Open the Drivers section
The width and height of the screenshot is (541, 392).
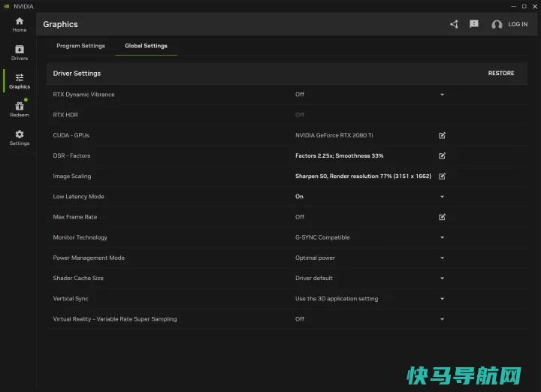pyautogui.click(x=20, y=53)
